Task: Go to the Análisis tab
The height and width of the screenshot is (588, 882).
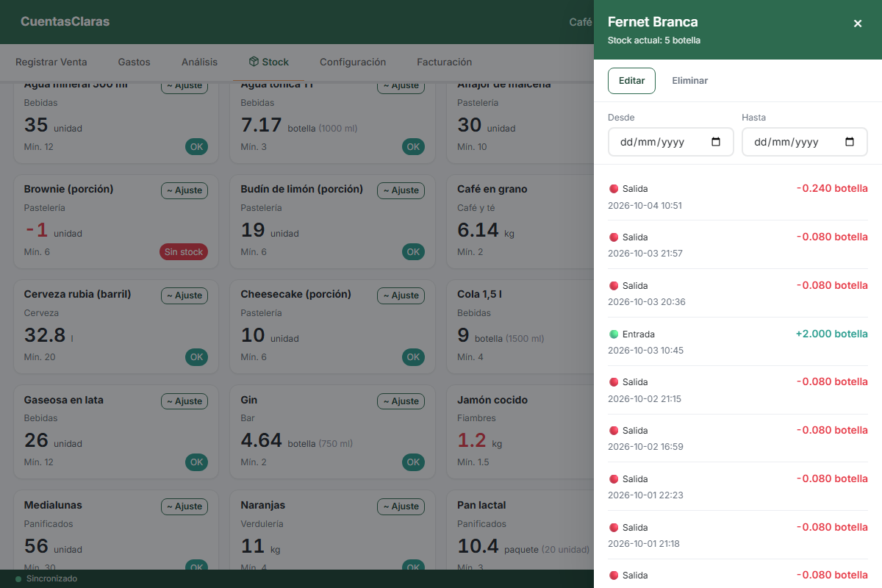Action: [200, 62]
